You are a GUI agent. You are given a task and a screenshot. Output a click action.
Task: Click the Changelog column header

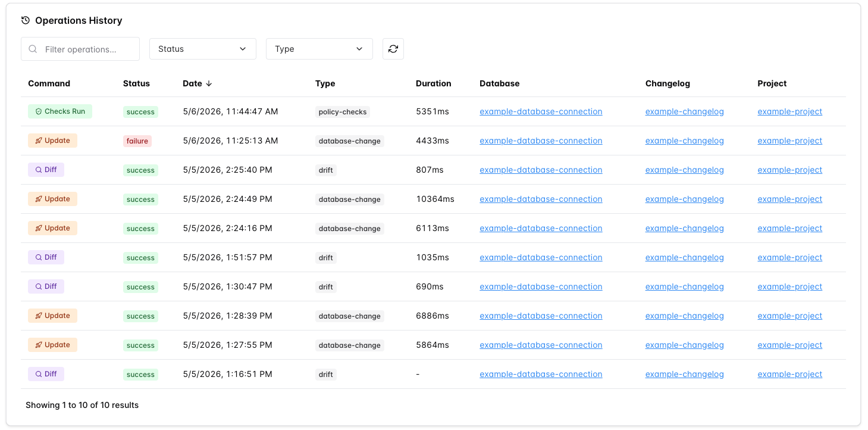click(x=668, y=83)
